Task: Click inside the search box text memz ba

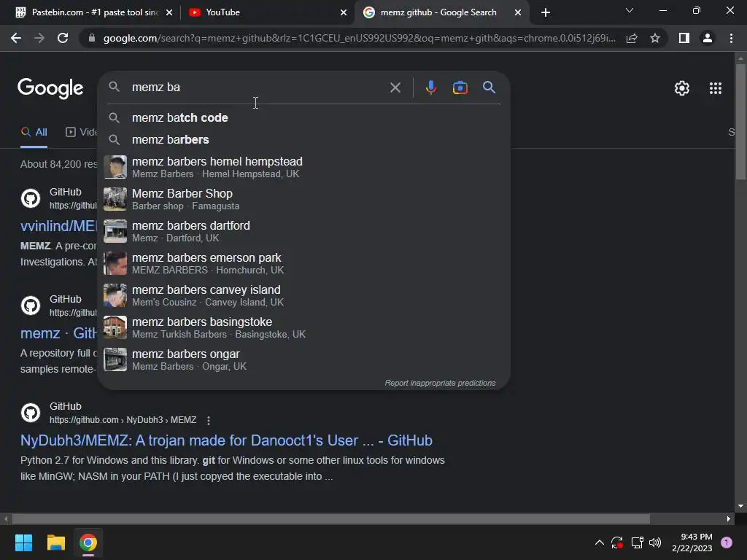Action: (156, 87)
